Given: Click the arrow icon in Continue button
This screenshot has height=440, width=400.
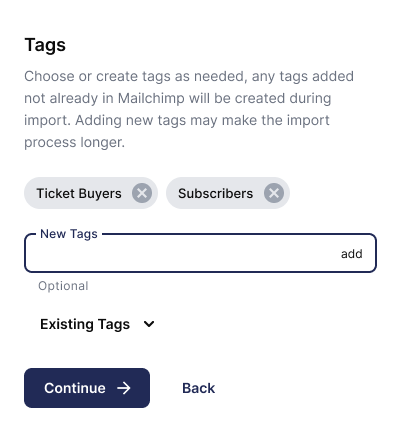Looking at the screenshot, I should tap(124, 388).
